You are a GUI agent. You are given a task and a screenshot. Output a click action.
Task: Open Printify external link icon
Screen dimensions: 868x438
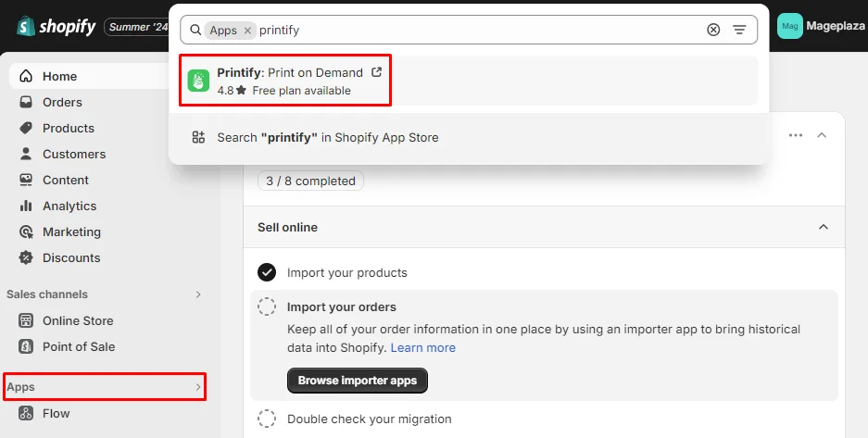[376, 72]
